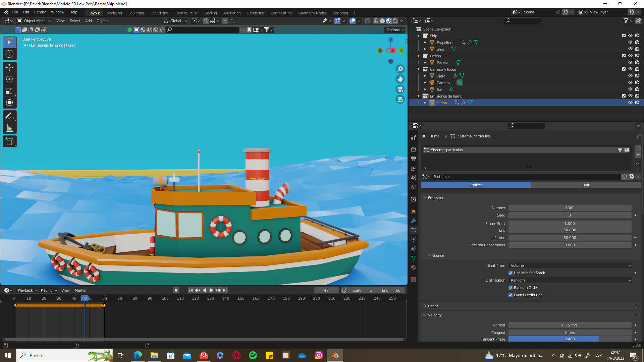Viewport: 644px width, 362px height.
Task: Switch particle type to Hair
Action: coord(586,185)
